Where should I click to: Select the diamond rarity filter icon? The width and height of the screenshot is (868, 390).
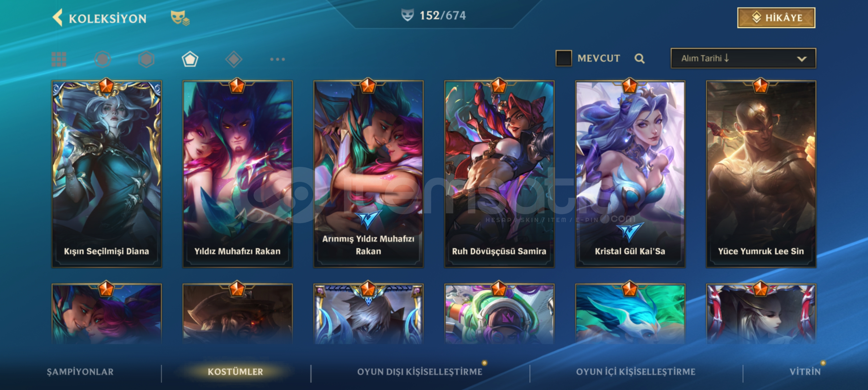(234, 59)
